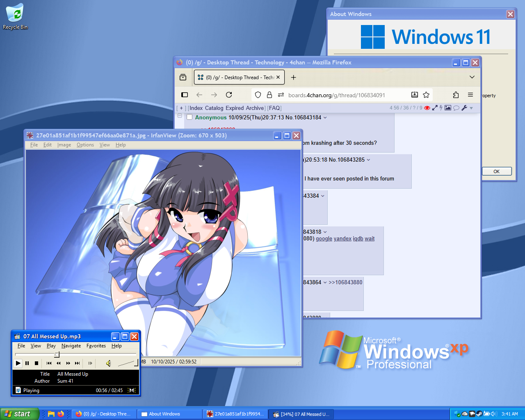Stop playback in the media player
Viewport: 525px width, 420px height.
37,363
